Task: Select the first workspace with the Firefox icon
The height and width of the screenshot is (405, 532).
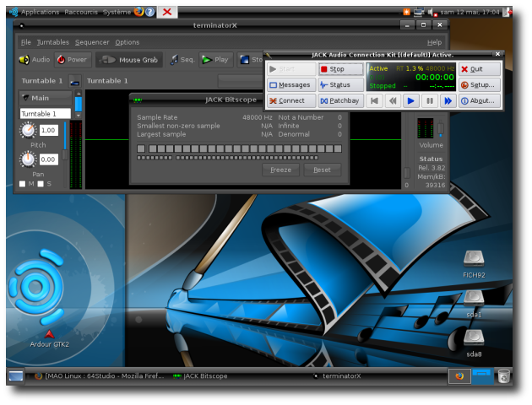Action: click(x=459, y=376)
